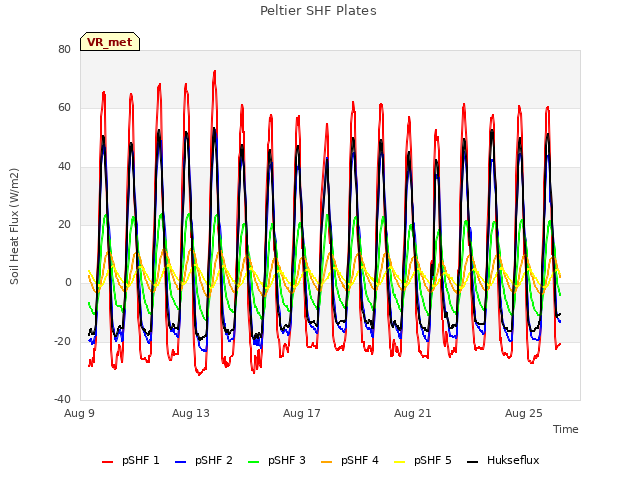Click the green pSHF 3 legend swatch

point(253,462)
